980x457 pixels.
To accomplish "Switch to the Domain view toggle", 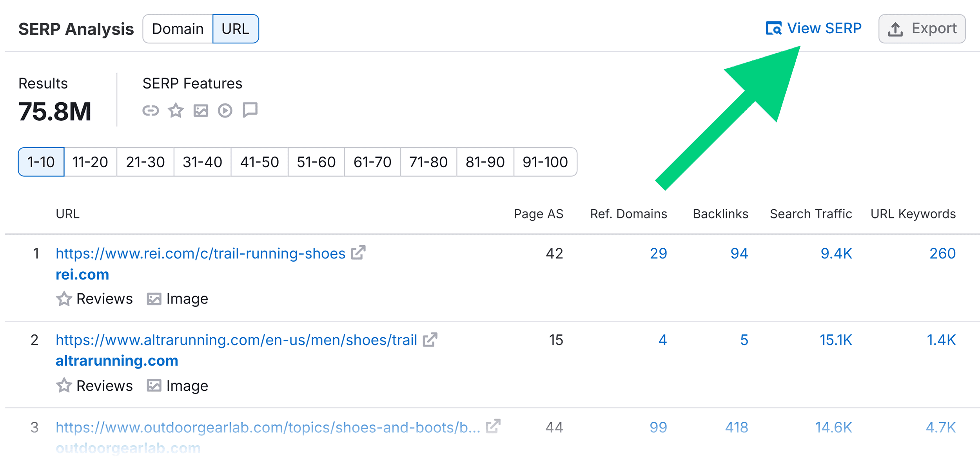I will coord(178,29).
